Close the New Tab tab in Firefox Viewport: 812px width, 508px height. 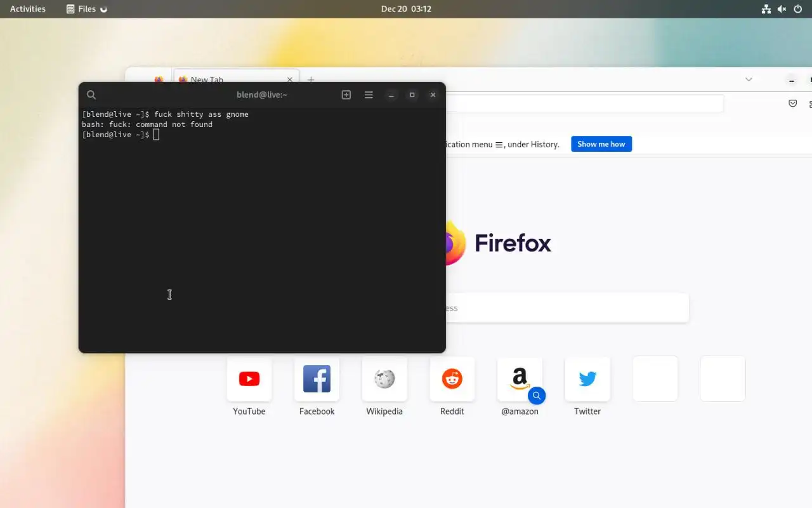pos(290,79)
